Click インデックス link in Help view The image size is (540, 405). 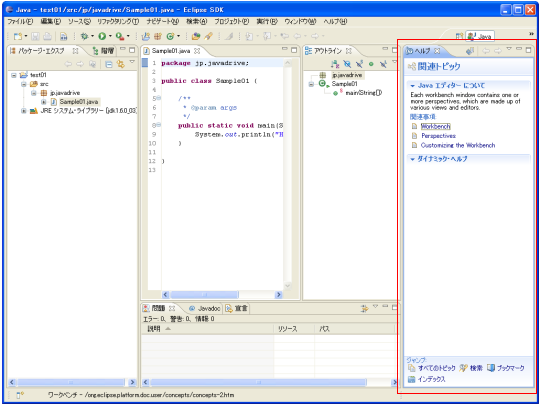pos(432,380)
